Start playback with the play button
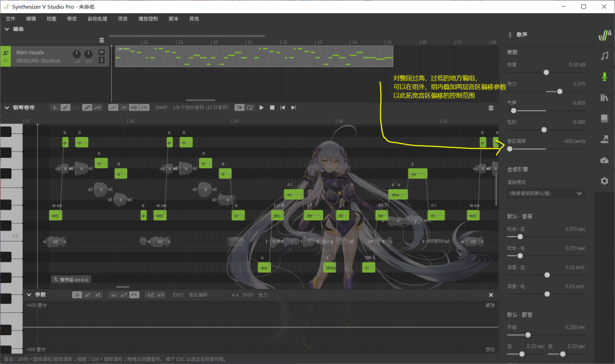 pos(262,108)
